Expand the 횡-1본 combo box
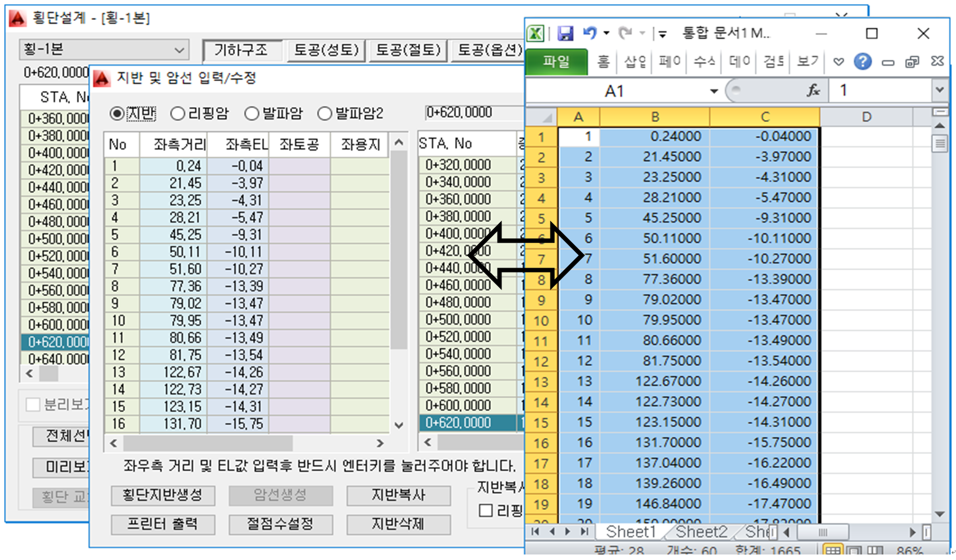This screenshot has height=560, width=956. [x=179, y=50]
